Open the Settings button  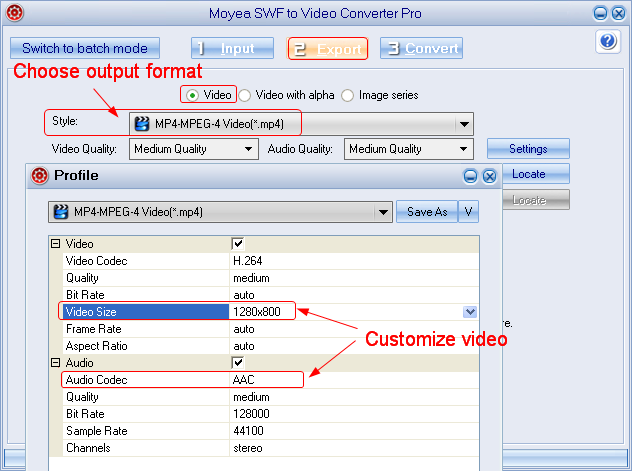(x=528, y=149)
